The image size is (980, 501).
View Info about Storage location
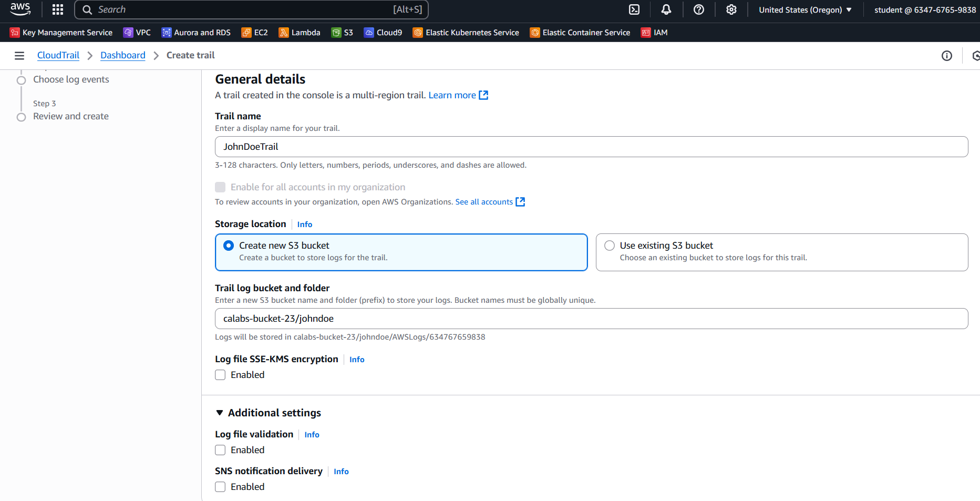click(304, 224)
